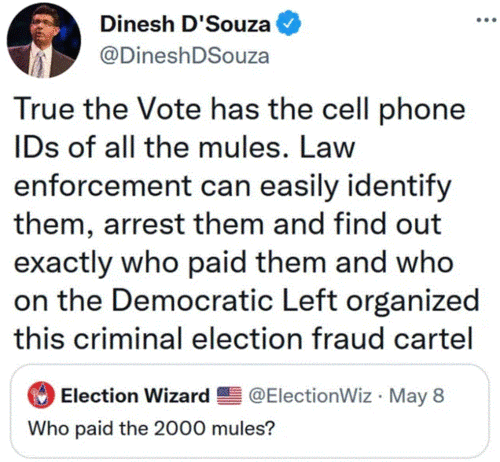
Task: Click the word 'identify' in the tweet
Action: 399,187
